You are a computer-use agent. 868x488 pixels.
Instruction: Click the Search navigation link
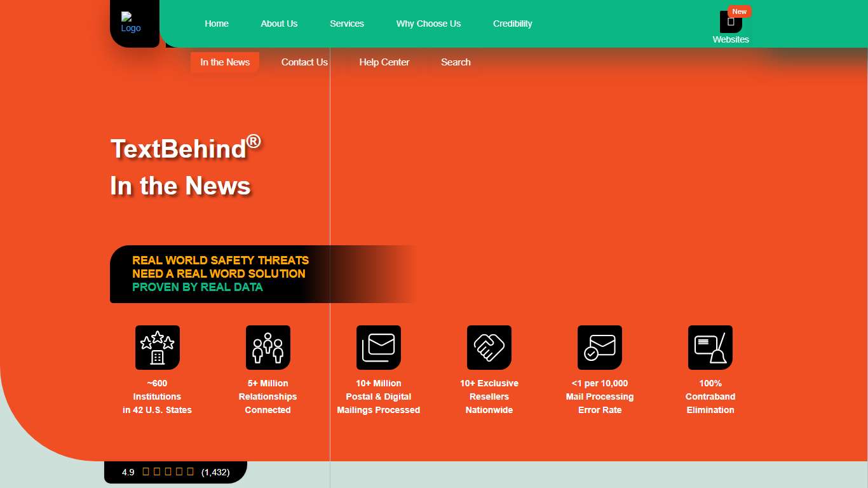(x=456, y=62)
